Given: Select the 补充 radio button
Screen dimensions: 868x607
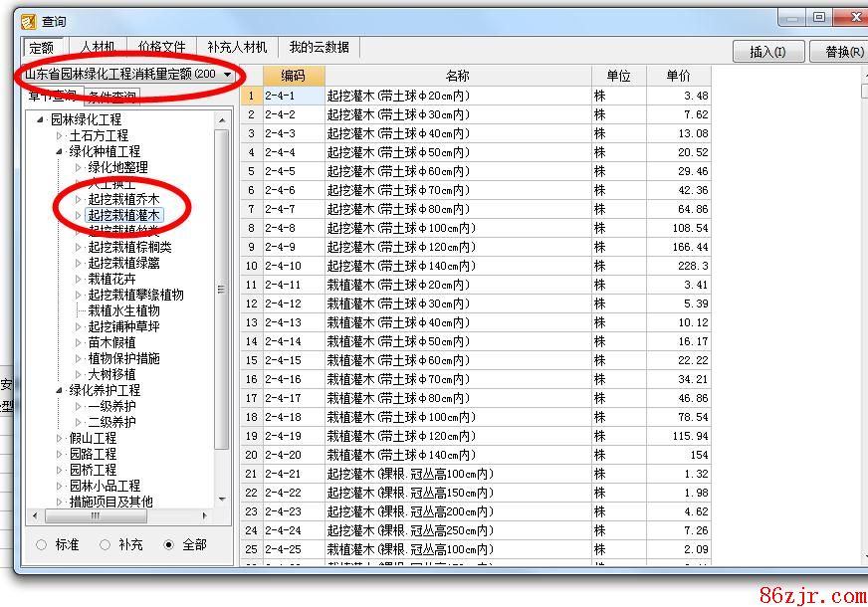Looking at the screenshot, I should (x=105, y=545).
